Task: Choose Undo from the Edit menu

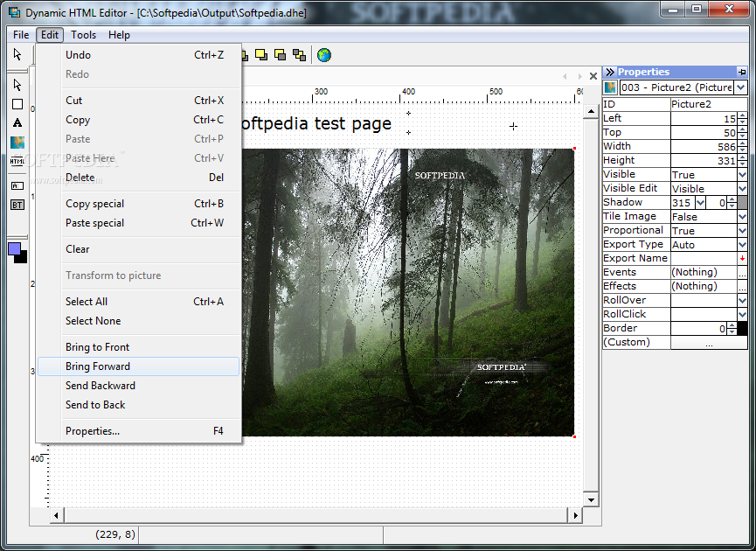Action: pos(138,55)
